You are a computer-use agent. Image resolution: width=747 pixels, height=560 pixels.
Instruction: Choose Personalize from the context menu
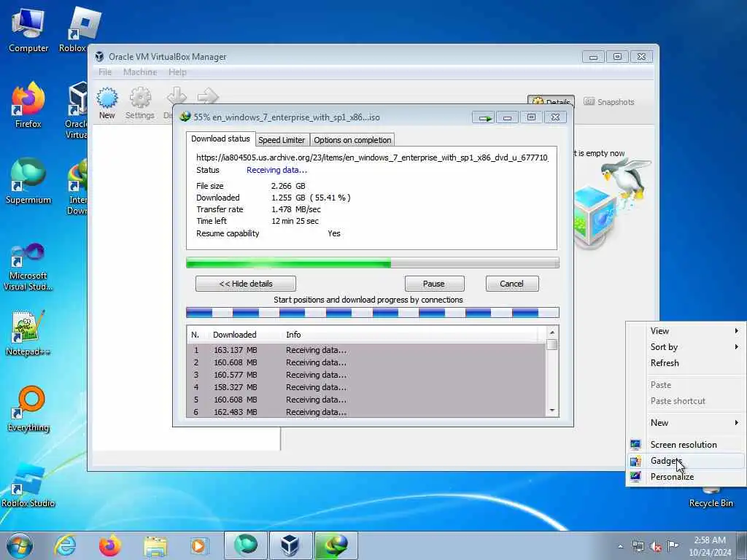pyautogui.click(x=686, y=477)
